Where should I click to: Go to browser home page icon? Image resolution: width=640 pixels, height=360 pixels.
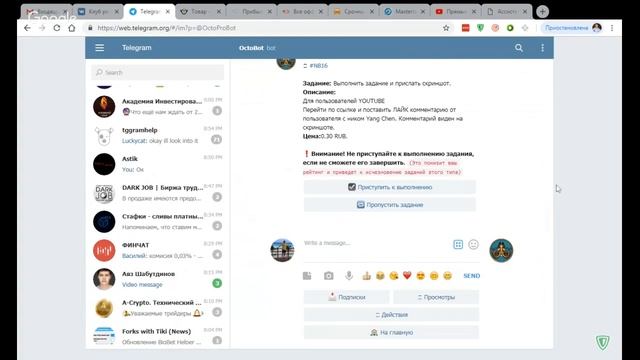(x=72, y=28)
